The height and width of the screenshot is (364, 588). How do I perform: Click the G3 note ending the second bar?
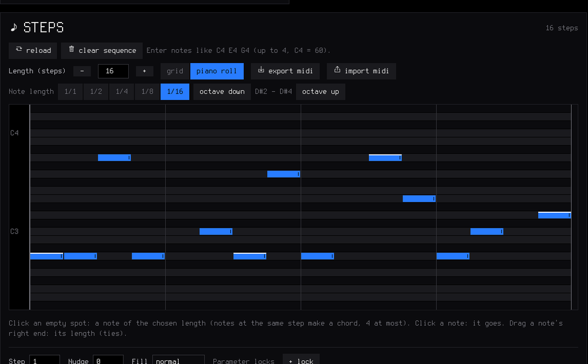[283, 174]
